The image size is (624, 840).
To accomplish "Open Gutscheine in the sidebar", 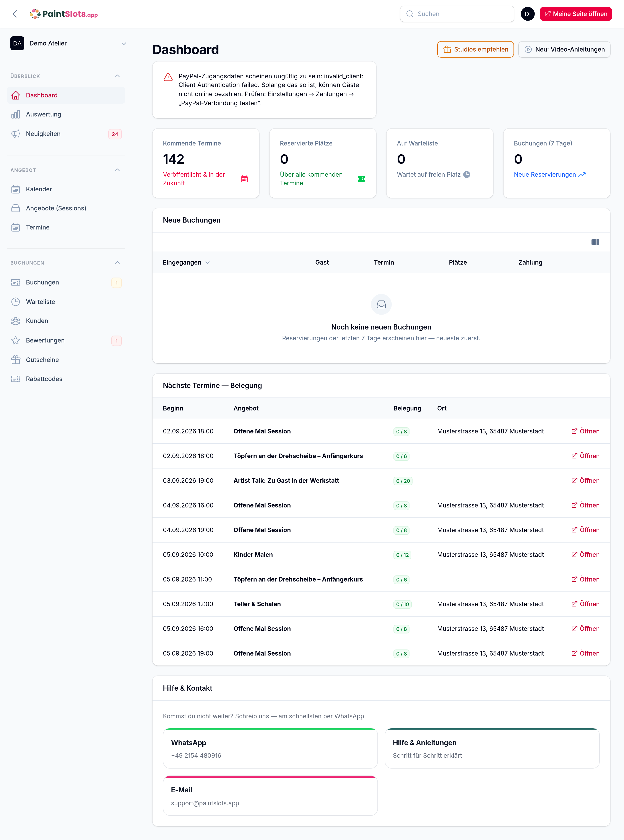I will pos(66,360).
